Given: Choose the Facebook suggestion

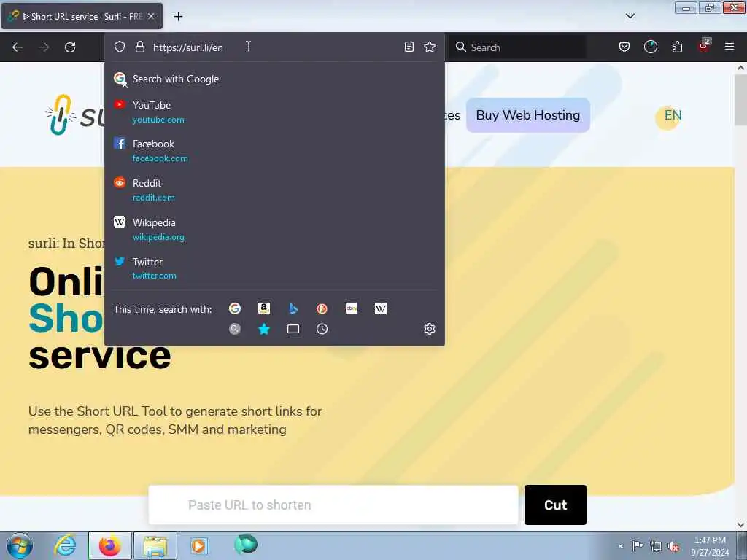Looking at the screenshot, I should (274, 150).
